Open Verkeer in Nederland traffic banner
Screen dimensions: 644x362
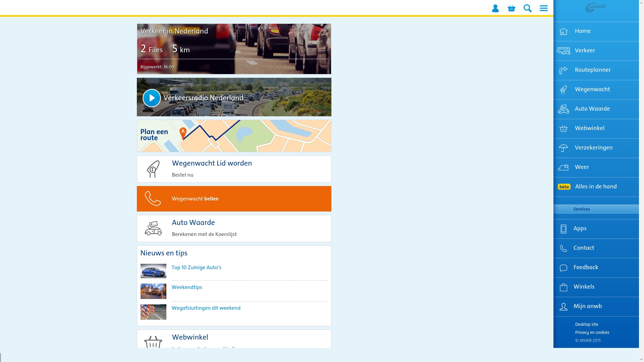click(234, 49)
